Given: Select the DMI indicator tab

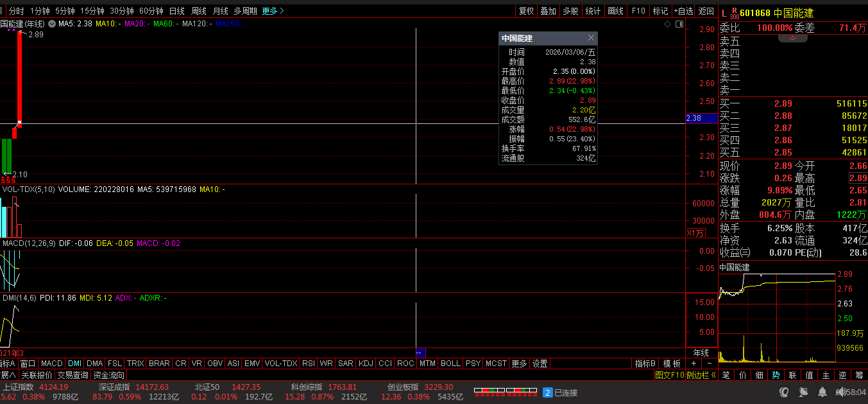Looking at the screenshot, I should 75,364.
